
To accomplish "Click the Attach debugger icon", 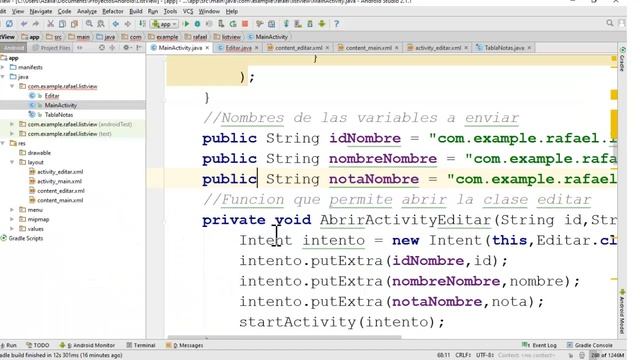I will click(x=221, y=24).
